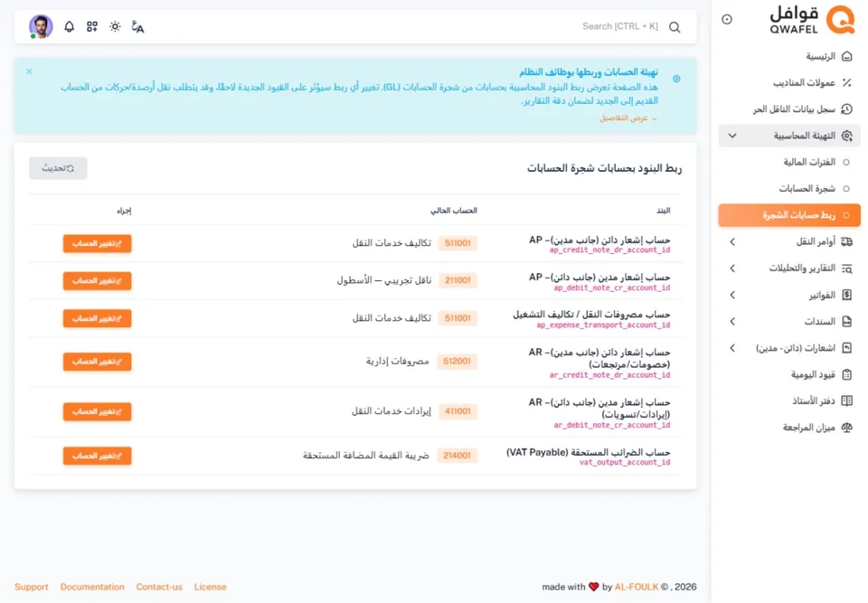Change account for ap_debit_note_cr_account_id row
This screenshot has width=868, height=603.
pyautogui.click(x=98, y=281)
